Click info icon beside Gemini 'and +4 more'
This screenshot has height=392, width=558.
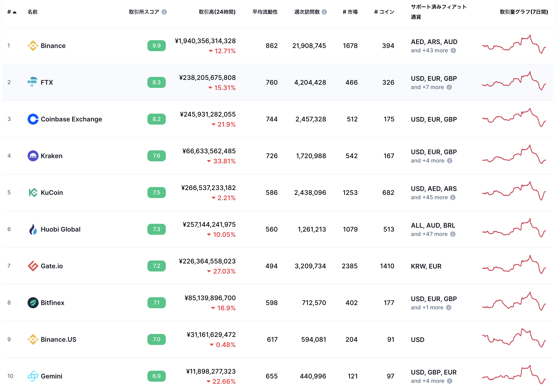click(450, 381)
